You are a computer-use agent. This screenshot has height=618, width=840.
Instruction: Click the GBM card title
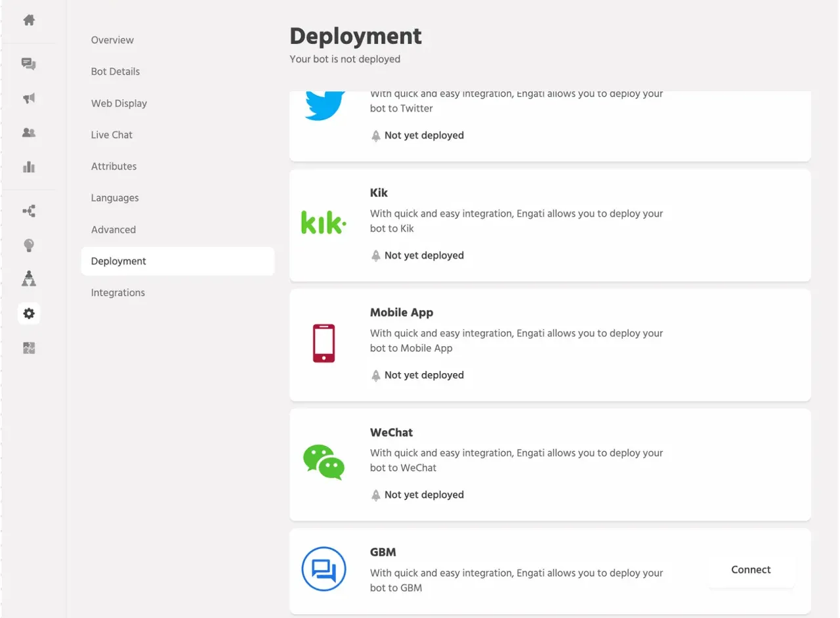tap(383, 552)
